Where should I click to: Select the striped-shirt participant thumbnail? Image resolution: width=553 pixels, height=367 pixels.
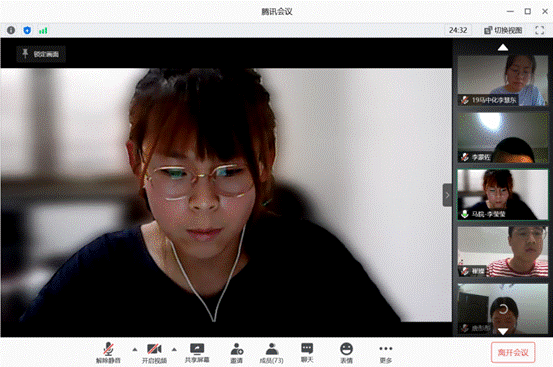(x=503, y=251)
